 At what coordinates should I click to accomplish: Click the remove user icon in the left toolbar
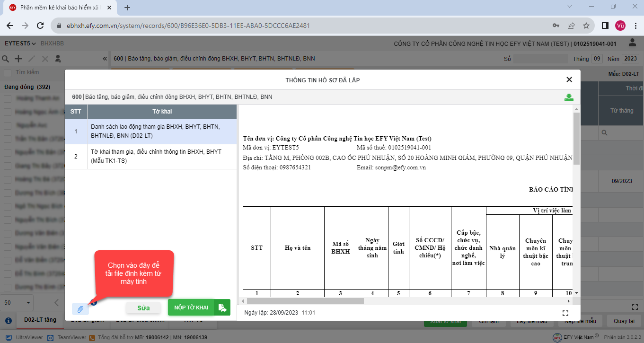[x=58, y=59]
